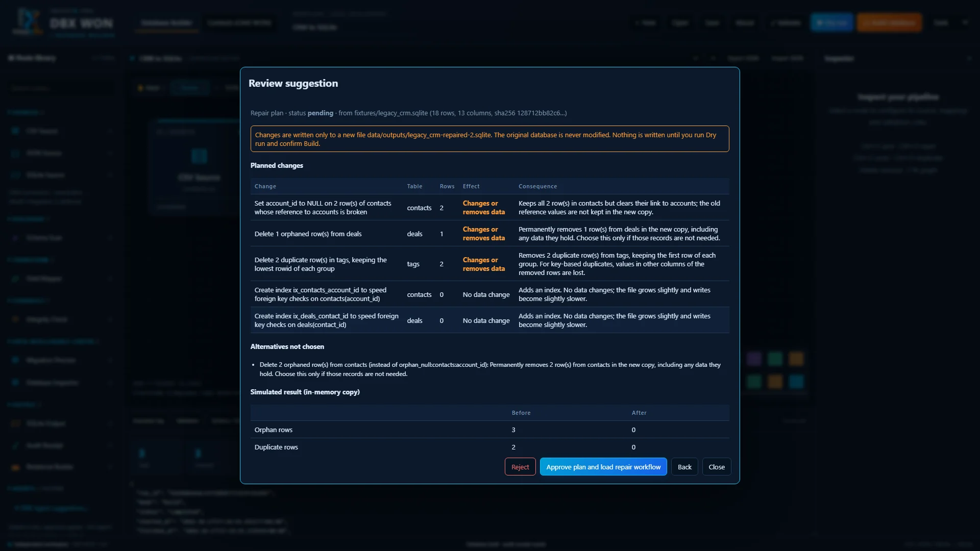
Task: Select the 'Create index ix_deals_contact_id' change
Action: [x=489, y=320]
